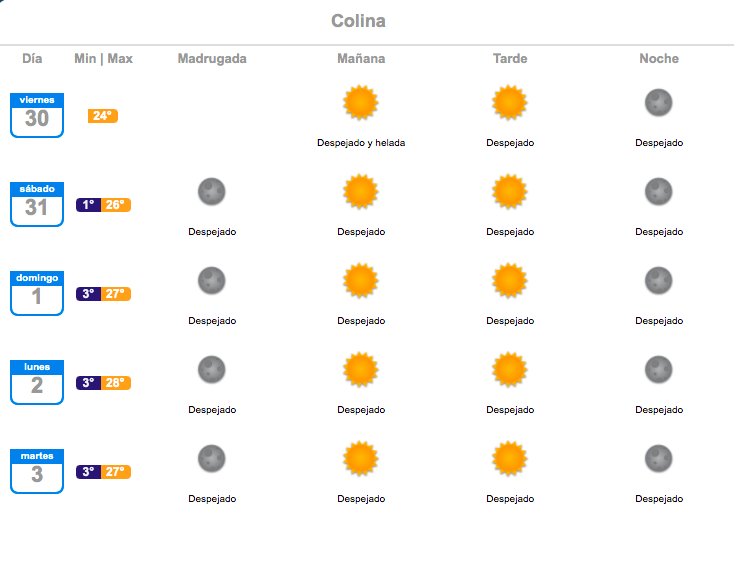Click martes Noche moon icon
Image resolution: width=738 pixels, height=568 pixels.
click(x=658, y=458)
